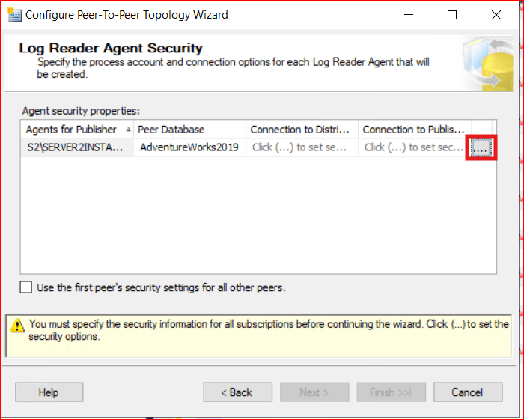Select the AdventureWorks2019 database cell
The image size is (524, 420).
(x=189, y=147)
